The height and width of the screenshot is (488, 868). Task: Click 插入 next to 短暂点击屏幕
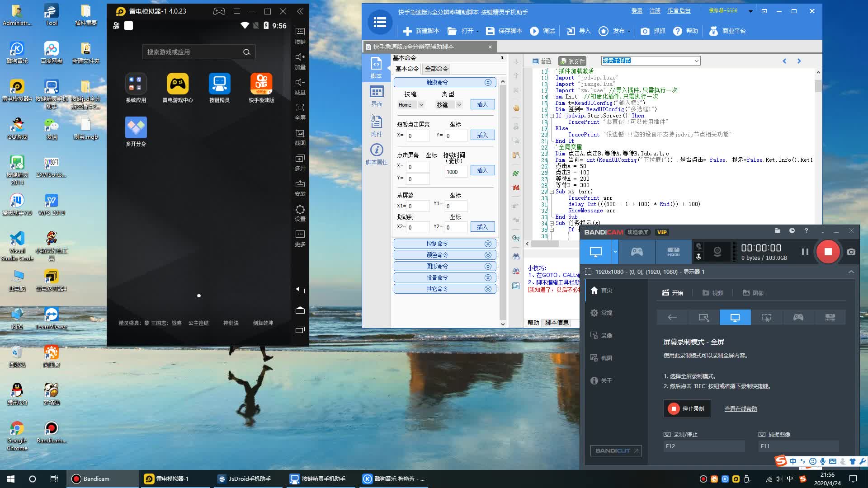[482, 135]
